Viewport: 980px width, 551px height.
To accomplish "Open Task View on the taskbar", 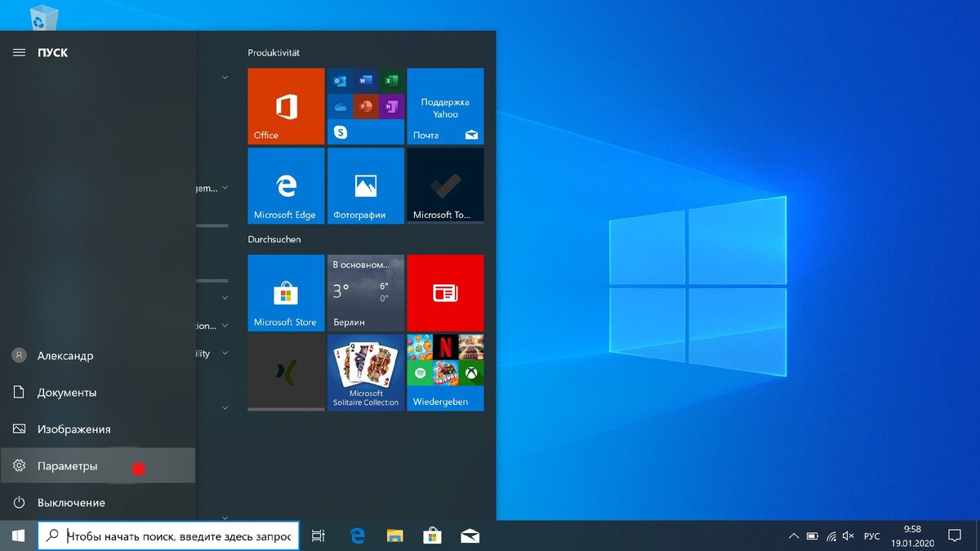I will [x=318, y=536].
